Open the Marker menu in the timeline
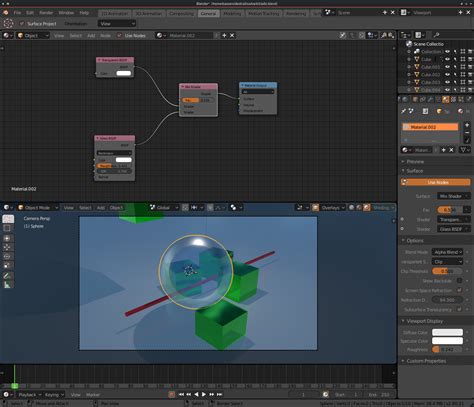 [x=93, y=394]
